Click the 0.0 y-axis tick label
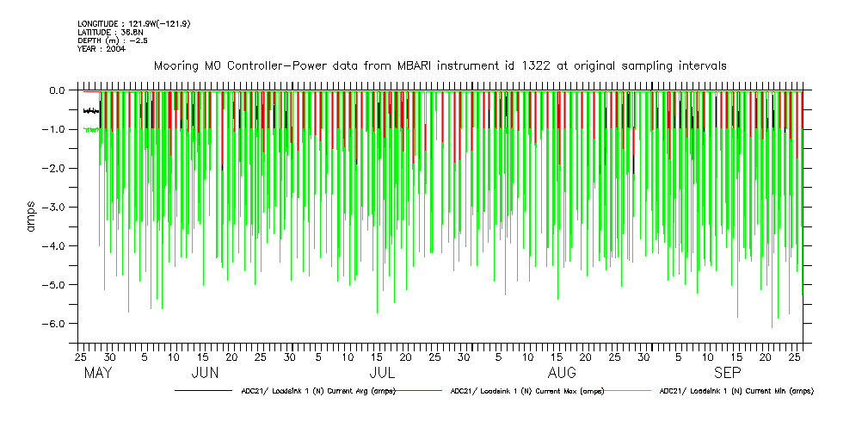The height and width of the screenshot is (434, 868). [57, 90]
